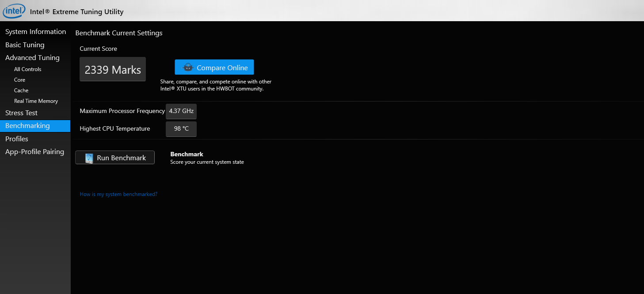Image resolution: width=644 pixels, height=294 pixels.
Task: Click the Intel logo icon
Action: (14, 11)
